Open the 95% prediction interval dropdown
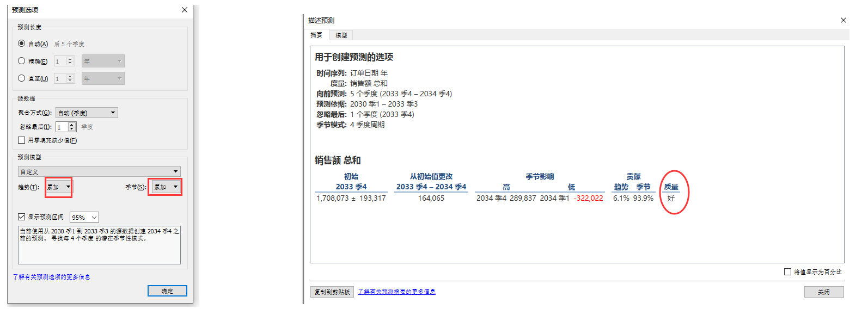This screenshot has height=315, width=868. (x=84, y=217)
